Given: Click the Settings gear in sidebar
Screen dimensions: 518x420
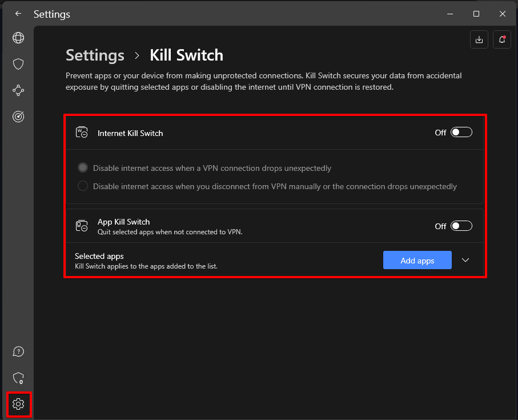Looking at the screenshot, I should click(18, 404).
